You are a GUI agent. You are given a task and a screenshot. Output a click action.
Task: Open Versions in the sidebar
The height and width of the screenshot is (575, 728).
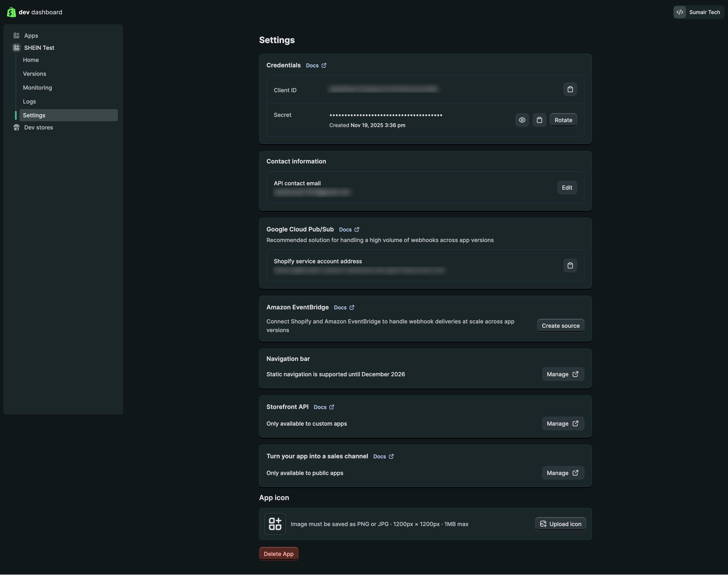[x=34, y=74]
